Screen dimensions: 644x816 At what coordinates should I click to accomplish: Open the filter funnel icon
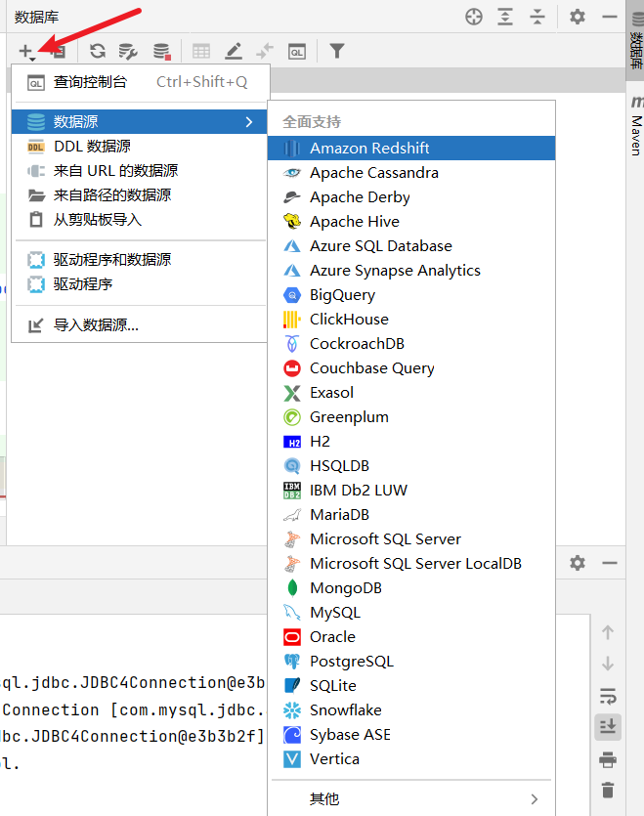tap(337, 51)
